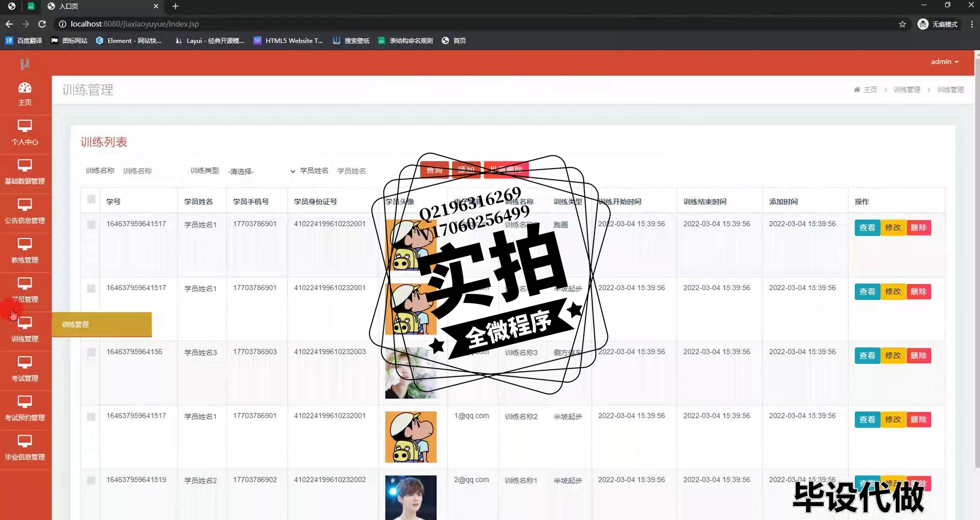Click 查看 for the 训练名称3 row
Screen dimensions: 980x520
[867, 356]
